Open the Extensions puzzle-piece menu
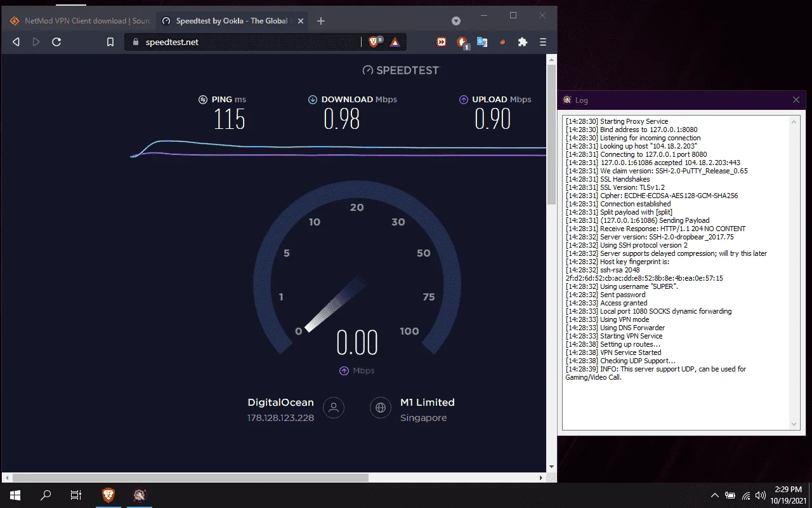 [x=523, y=42]
